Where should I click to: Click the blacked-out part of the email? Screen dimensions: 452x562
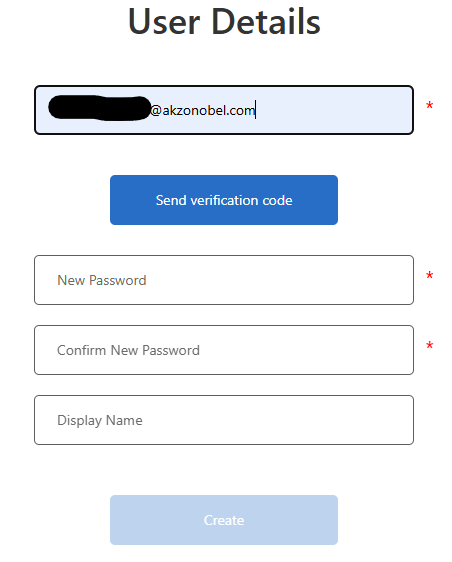tap(99, 108)
